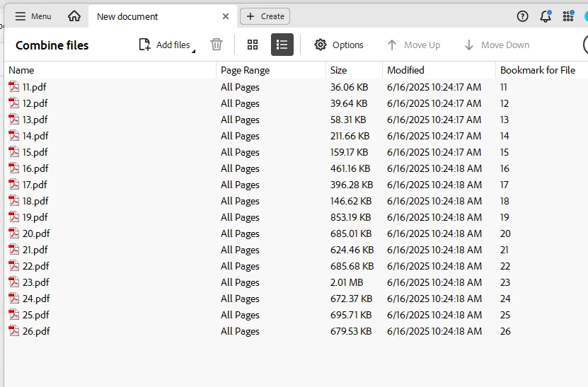588x387 pixels.
Task: Switch to thumbnail grid view
Action: (253, 45)
